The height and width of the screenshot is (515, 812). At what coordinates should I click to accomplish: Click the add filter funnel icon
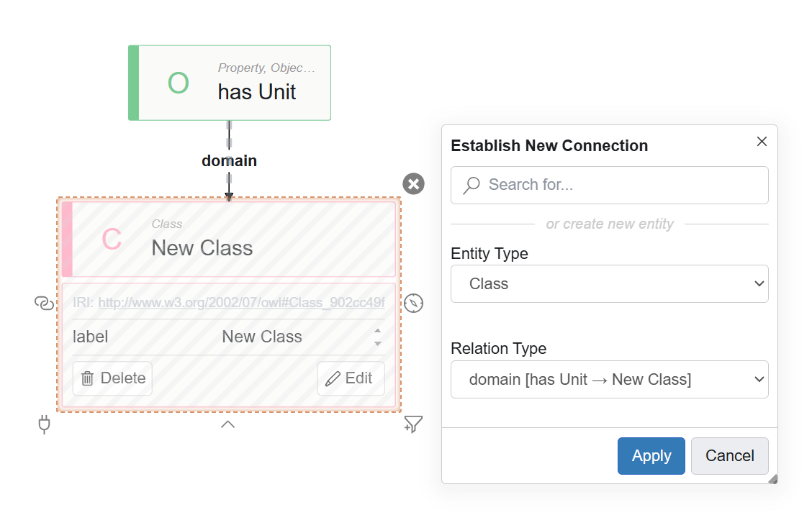412,424
